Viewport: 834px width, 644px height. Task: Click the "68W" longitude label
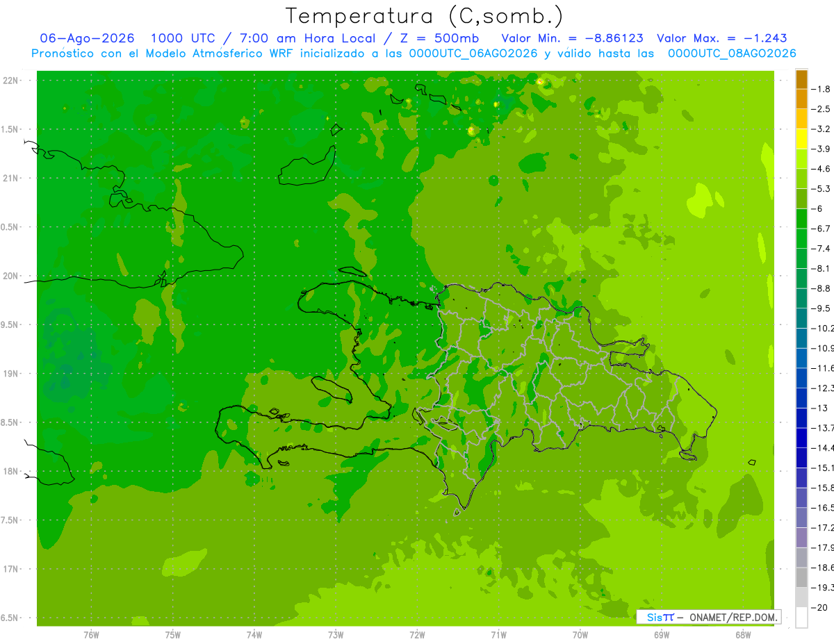click(743, 635)
